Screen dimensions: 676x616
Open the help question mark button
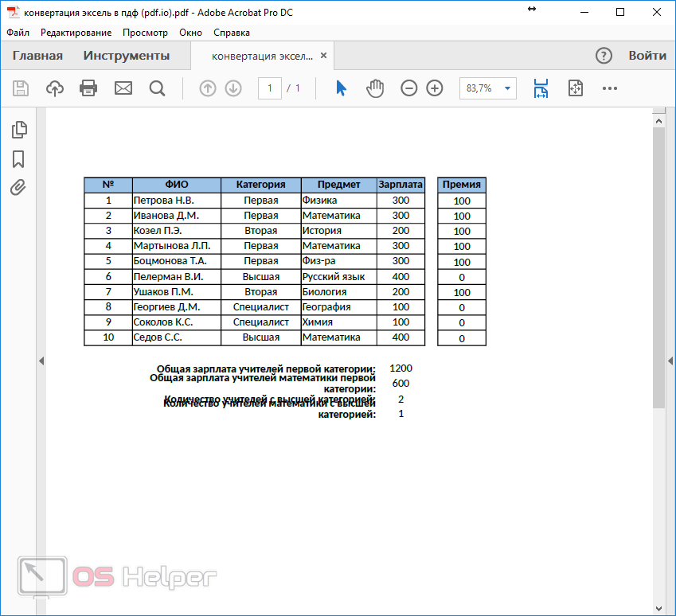[x=604, y=56]
